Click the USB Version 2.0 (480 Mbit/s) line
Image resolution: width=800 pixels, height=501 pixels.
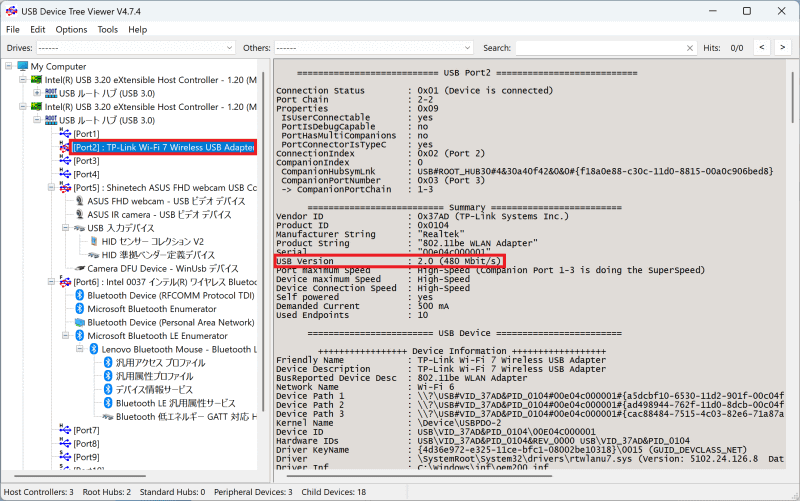pos(390,261)
